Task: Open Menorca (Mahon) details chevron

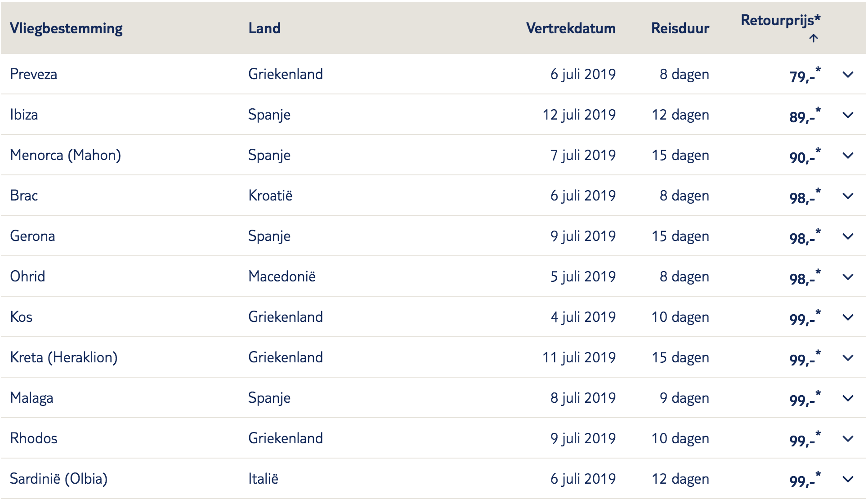Action: click(848, 156)
